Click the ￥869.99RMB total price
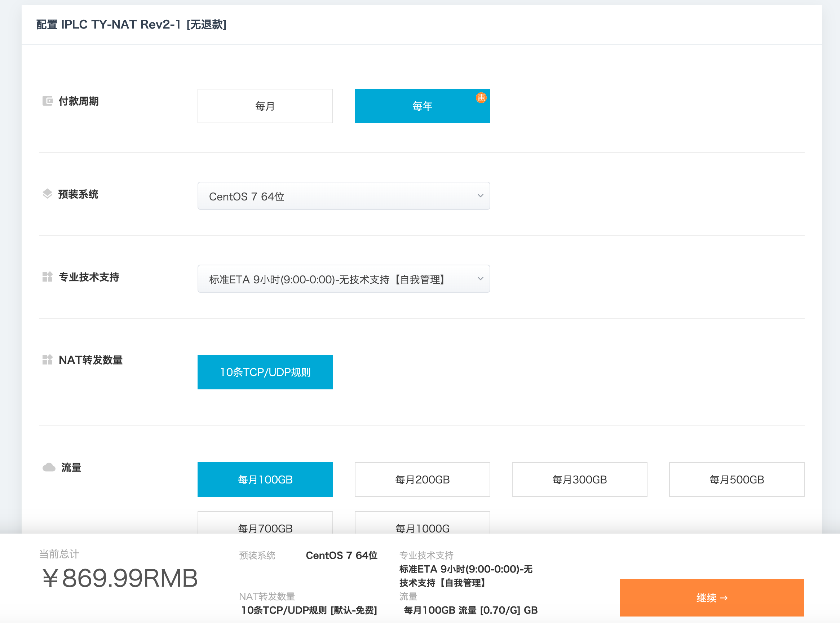 (120, 578)
